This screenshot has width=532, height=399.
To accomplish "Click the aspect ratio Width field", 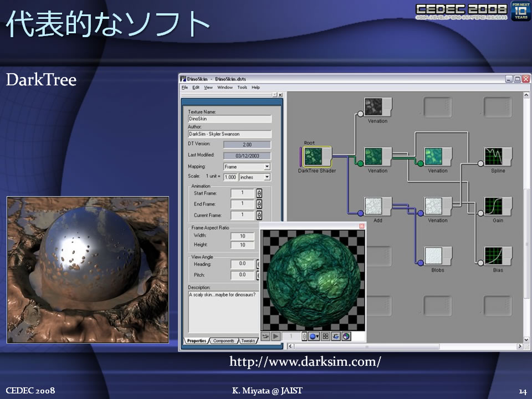I will pyautogui.click(x=242, y=236).
